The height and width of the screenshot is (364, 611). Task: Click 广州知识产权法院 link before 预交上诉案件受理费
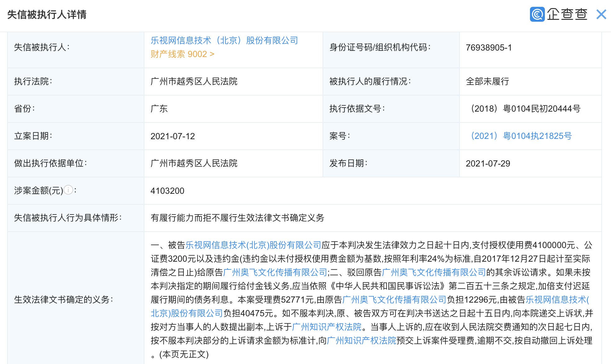tap(362, 341)
